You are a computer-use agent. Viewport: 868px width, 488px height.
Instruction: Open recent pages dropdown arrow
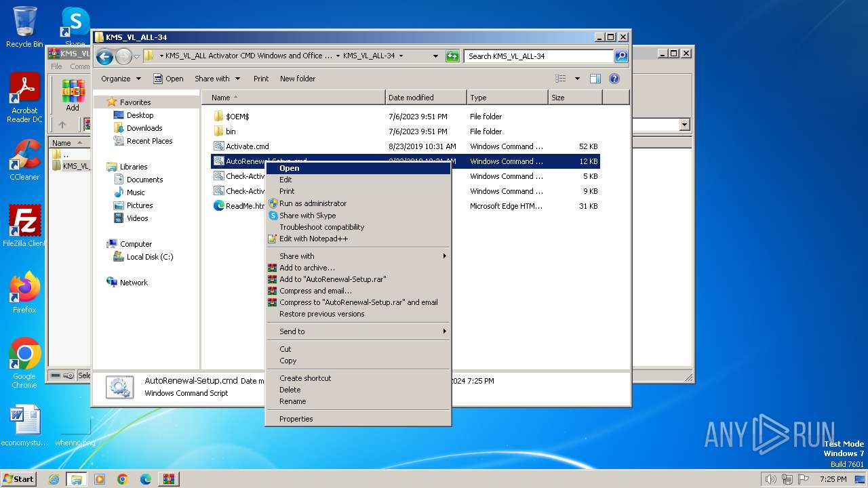(x=136, y=56)
